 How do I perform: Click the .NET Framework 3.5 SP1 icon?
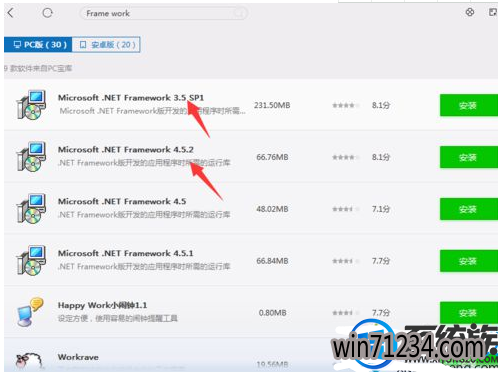pyautogui.click(x=31, y=105)
